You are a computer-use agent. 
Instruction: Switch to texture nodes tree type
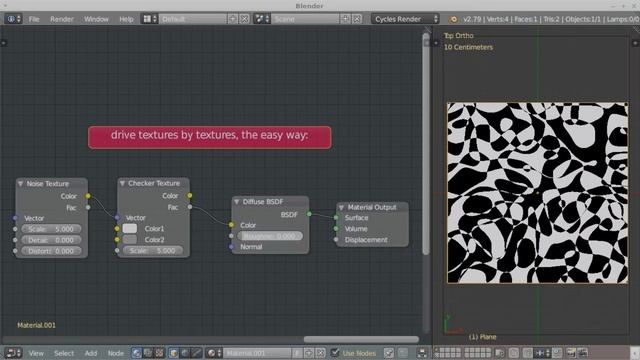pyautogui.click(x=159, y=353)
